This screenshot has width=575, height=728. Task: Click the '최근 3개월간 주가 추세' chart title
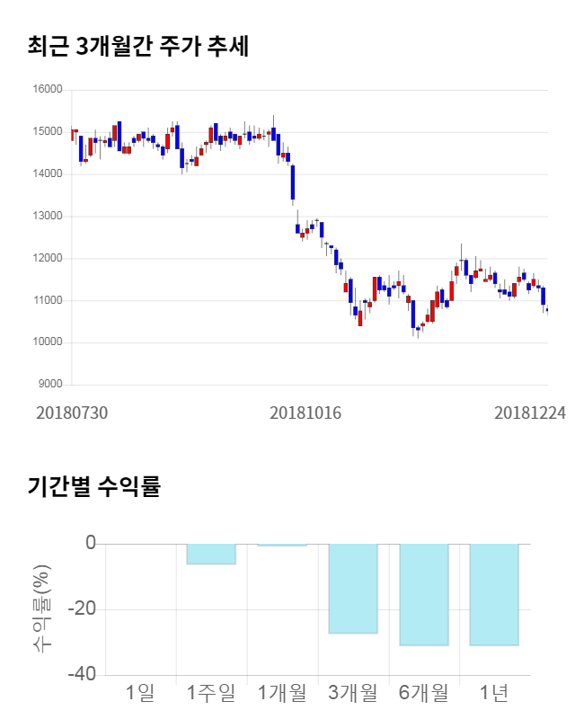point(138,46)
